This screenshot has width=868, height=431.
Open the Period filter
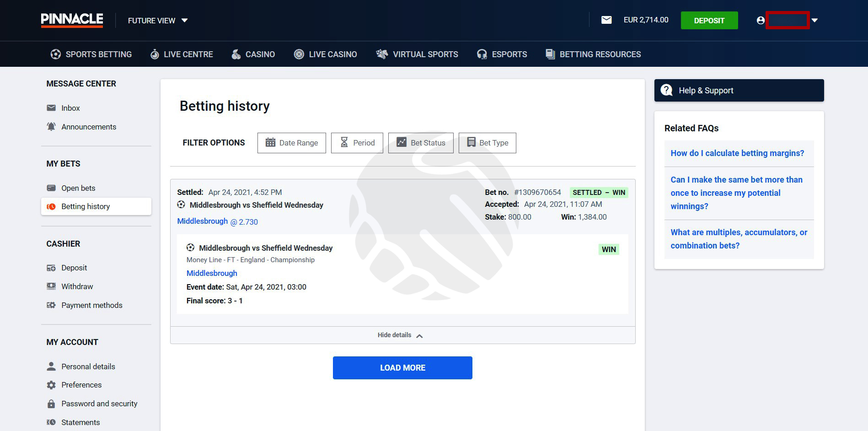(x=357, y=143)
